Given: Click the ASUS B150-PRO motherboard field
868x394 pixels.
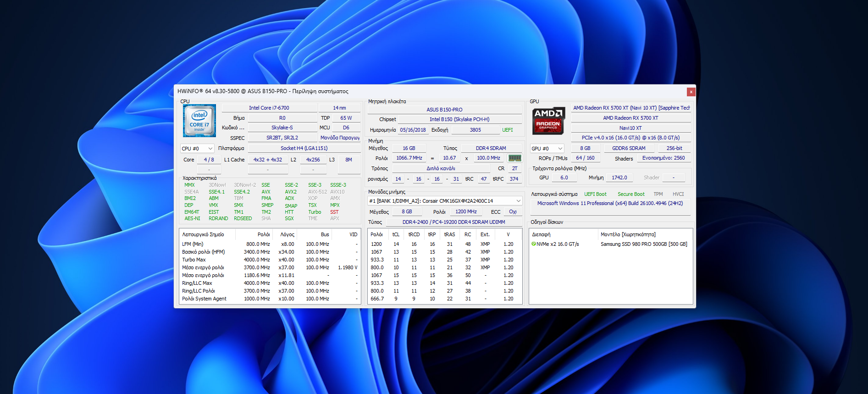Looking at the screenshot, I should [x=444, y=110].
